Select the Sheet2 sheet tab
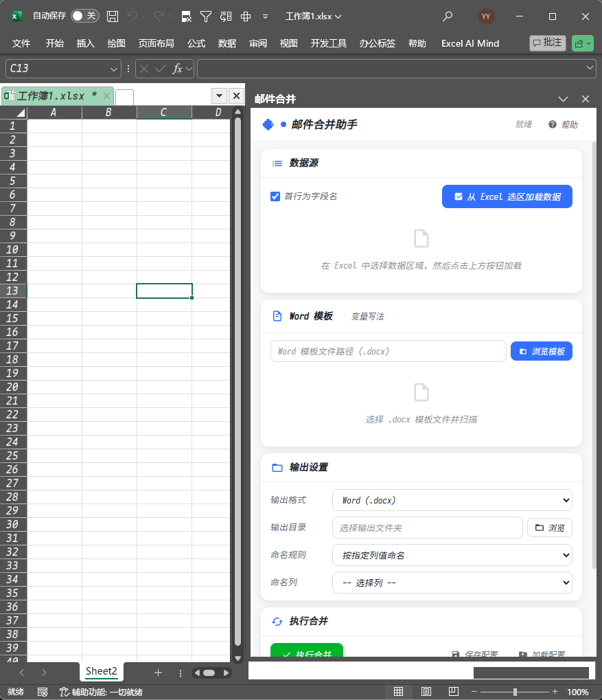 coord(102,671)
